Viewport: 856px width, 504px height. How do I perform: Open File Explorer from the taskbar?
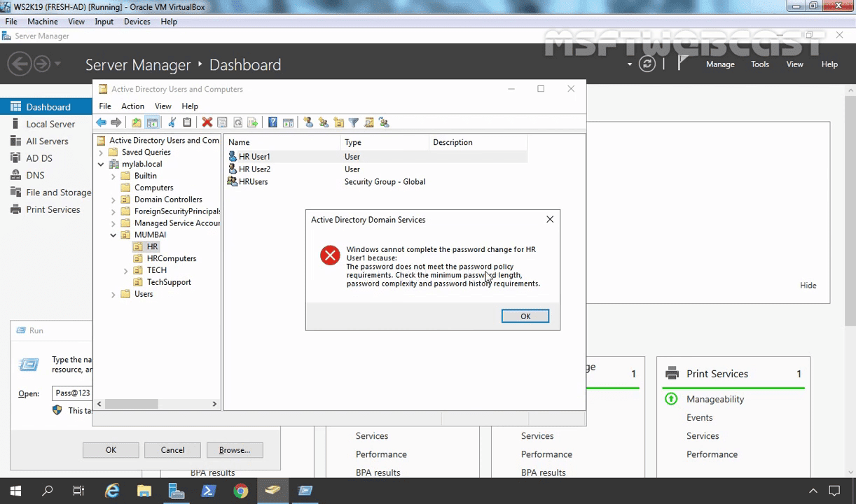pyautogui.click(x=144, y=491)
